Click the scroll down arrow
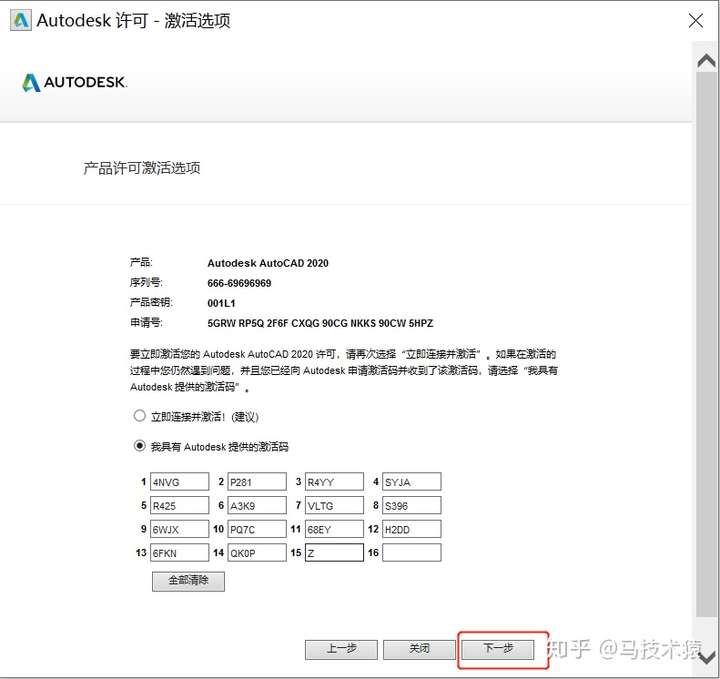720x679 pixels. (706, 658)
